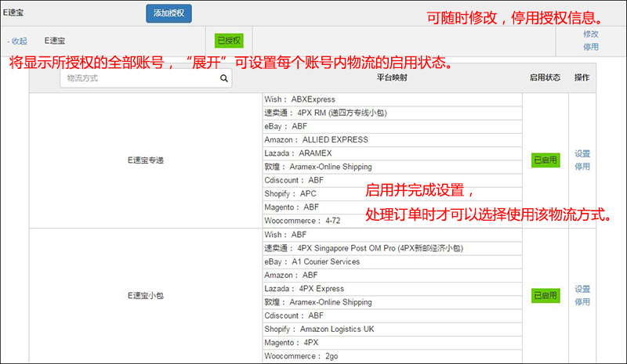Screen dimensions: 627x364
Task: Click row 'Lazada： ARAMEX'
Action: coord(393,153)
